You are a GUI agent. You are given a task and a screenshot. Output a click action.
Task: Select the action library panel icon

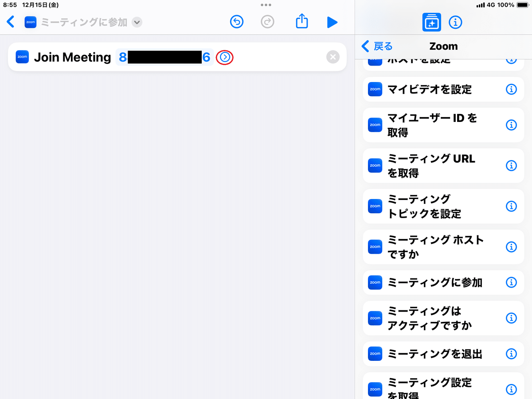(x=431, y=22)
